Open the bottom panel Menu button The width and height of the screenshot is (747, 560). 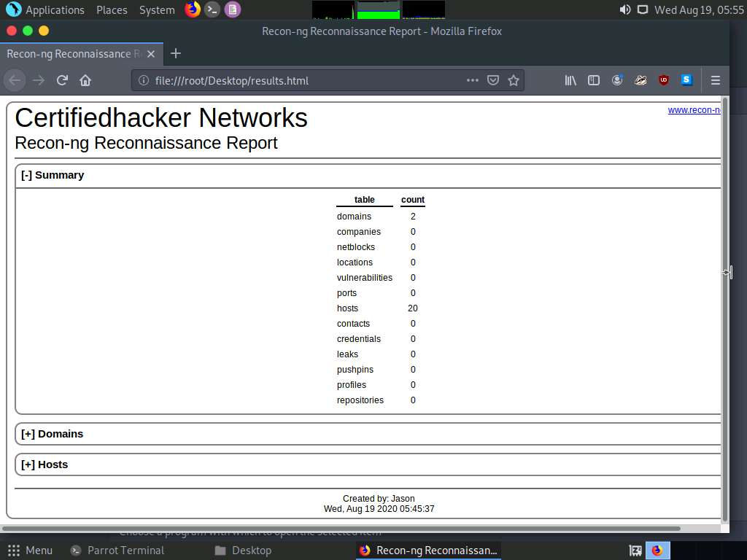30,551
